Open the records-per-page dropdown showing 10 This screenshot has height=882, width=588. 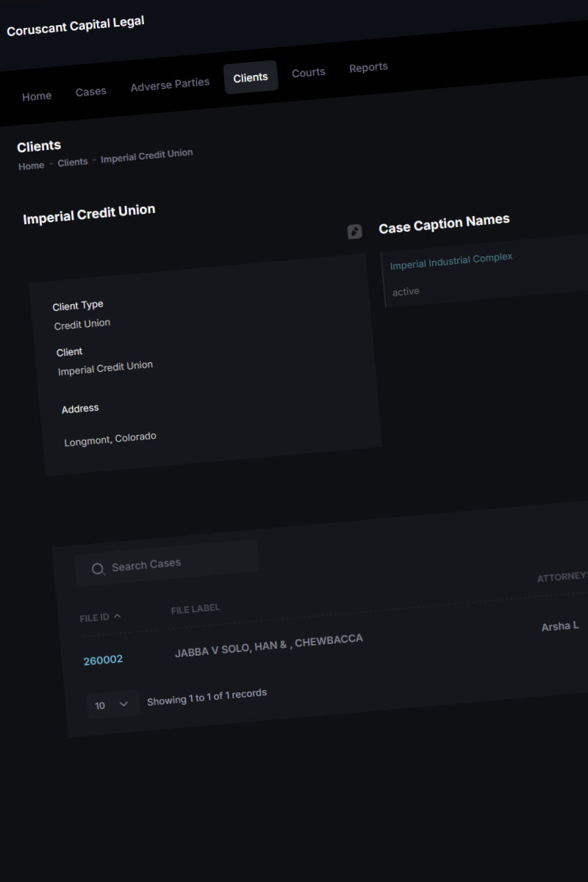tap(113, 704)
